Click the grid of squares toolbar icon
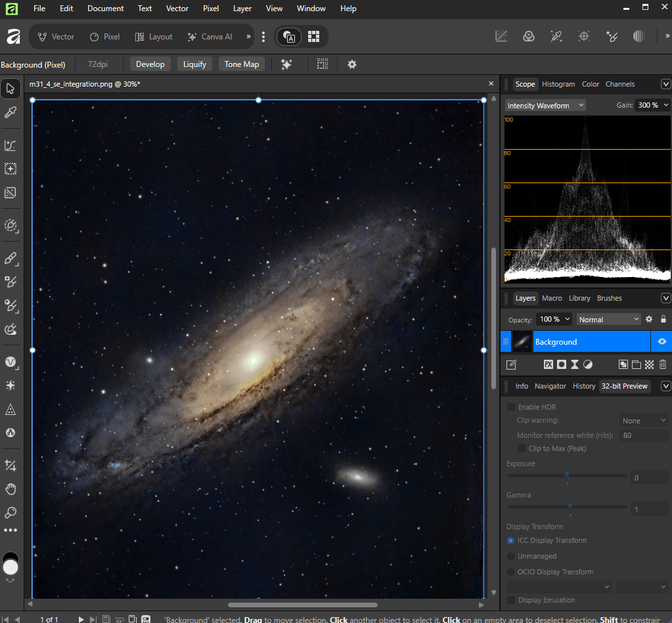This screenshot has height=623, width=672. 314,37
